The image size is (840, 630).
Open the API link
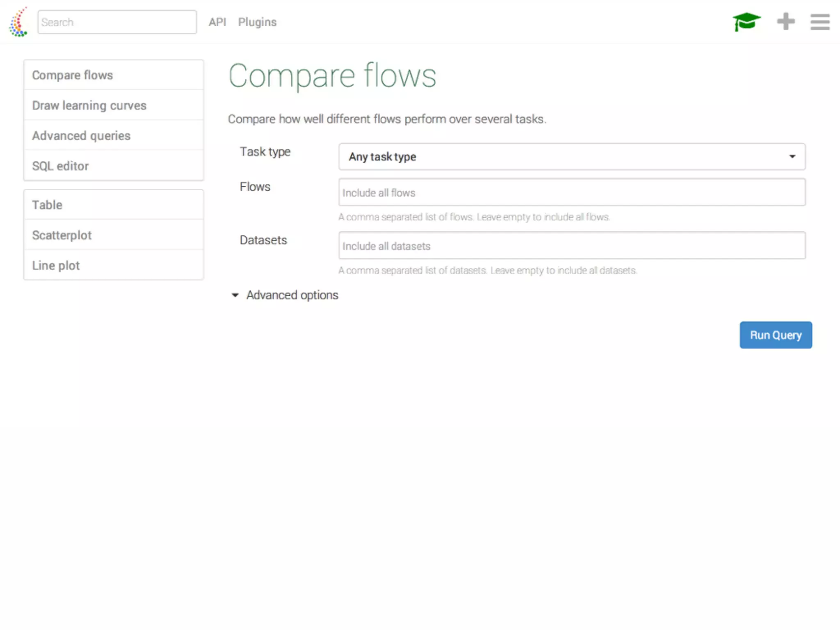217,22
